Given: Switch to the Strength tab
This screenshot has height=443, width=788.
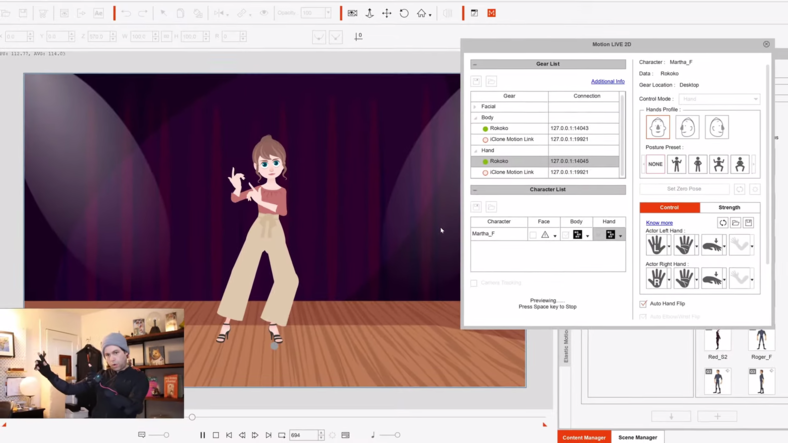Looking at the screenshot, I should [729, 207].
